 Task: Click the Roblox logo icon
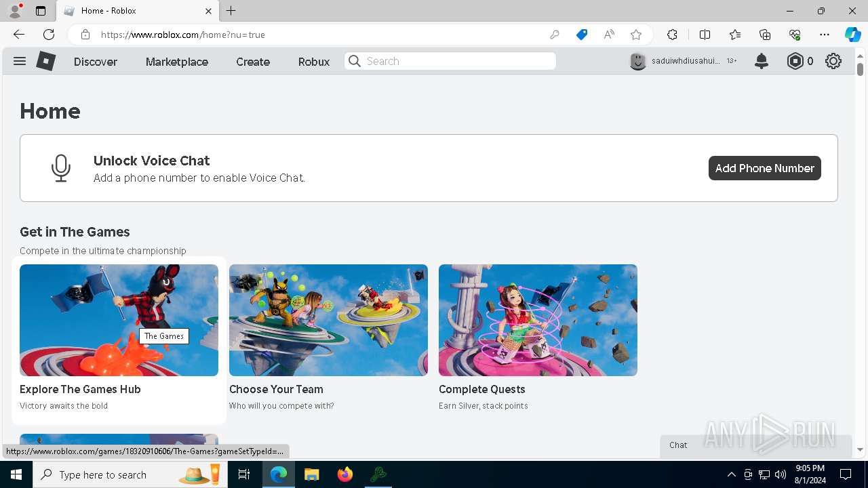coord(45,61)
